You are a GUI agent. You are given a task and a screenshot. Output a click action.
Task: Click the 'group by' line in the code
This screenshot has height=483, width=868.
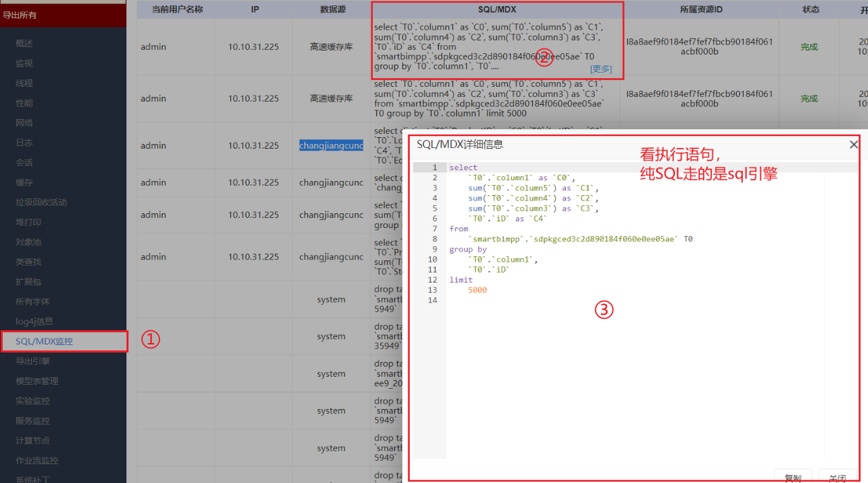[468, 249]
